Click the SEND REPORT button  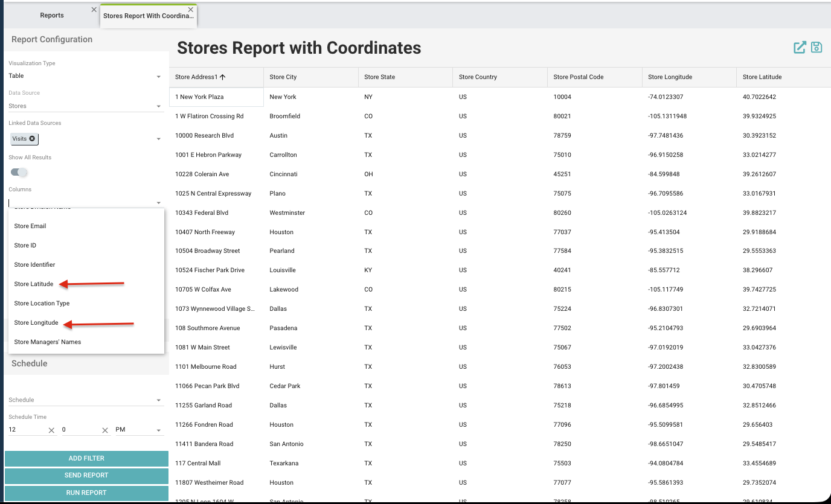coord(86,476)
